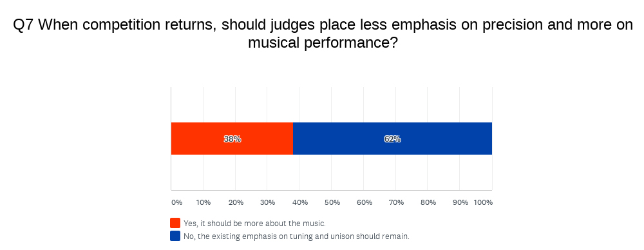Select the red 38% bar segment
The image size is (644, 250).
[x=232, y=139]
